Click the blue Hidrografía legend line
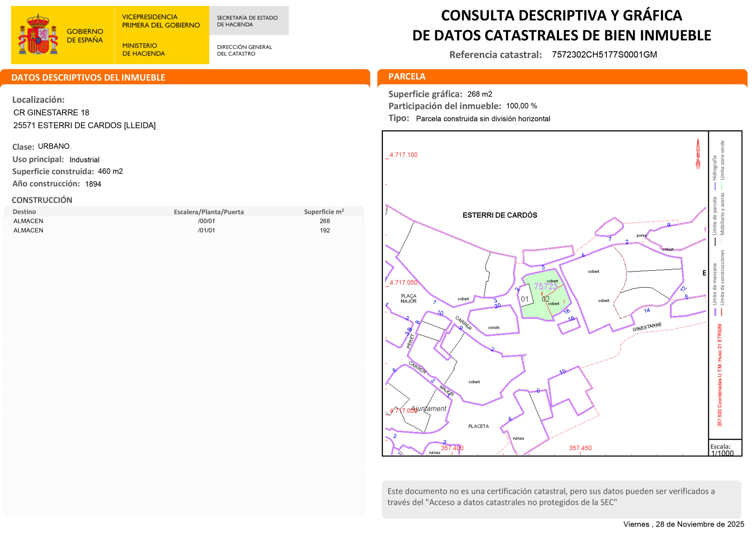 click(715, 186)
